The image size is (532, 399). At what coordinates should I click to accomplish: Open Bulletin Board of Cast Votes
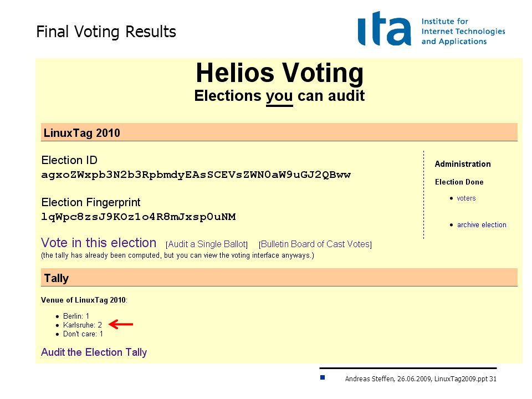(x=315, y=244)
